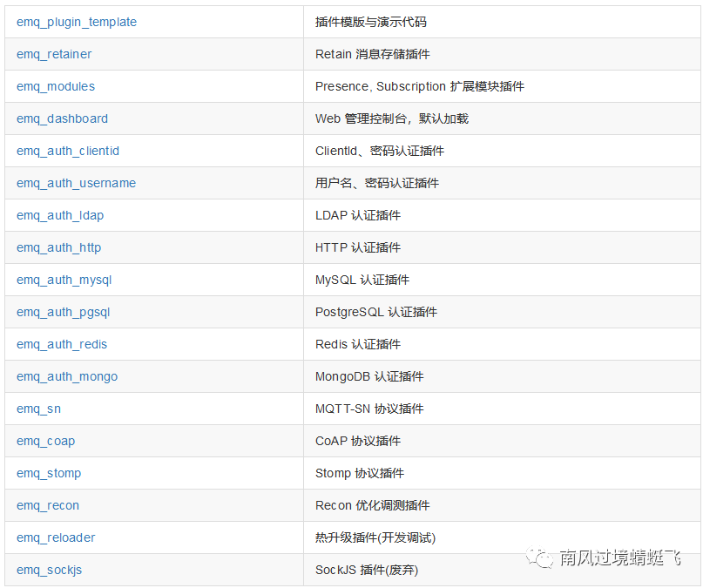Screen dimensions: 703x588
Task: Follow the emq_dashboard link
Action: pyautogui.click(x=63, y=118)
